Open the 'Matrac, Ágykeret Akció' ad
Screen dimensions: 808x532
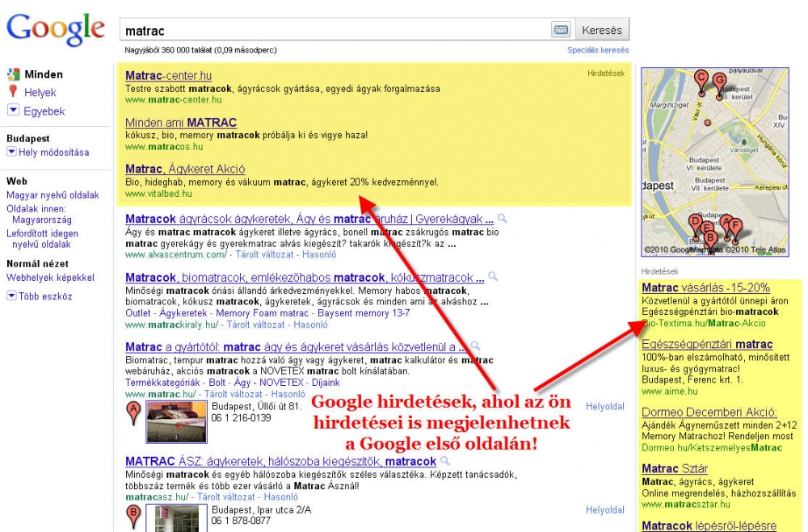pyautogui.click(x=185, y=169)
